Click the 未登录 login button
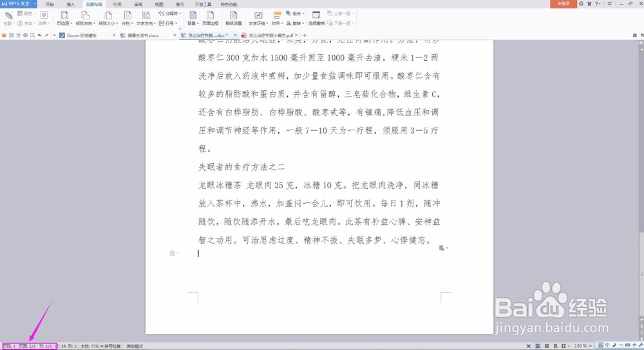Screen dimensions: 644x350 [563, 4]
